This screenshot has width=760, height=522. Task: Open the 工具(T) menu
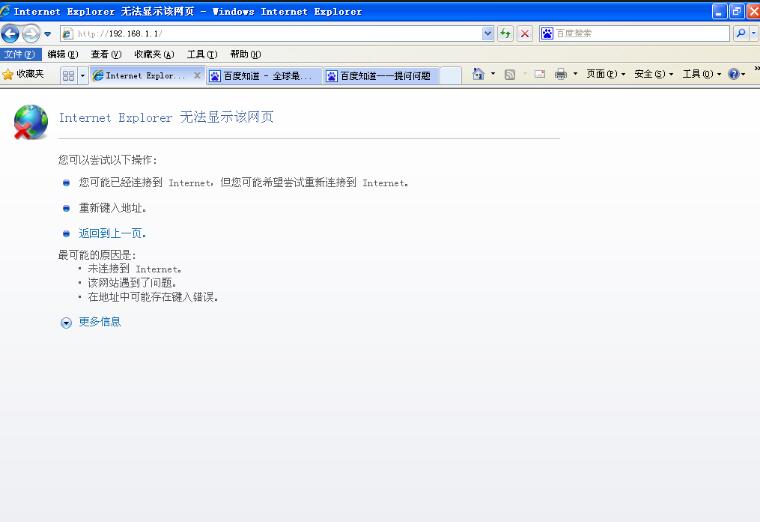coord(202,54)
